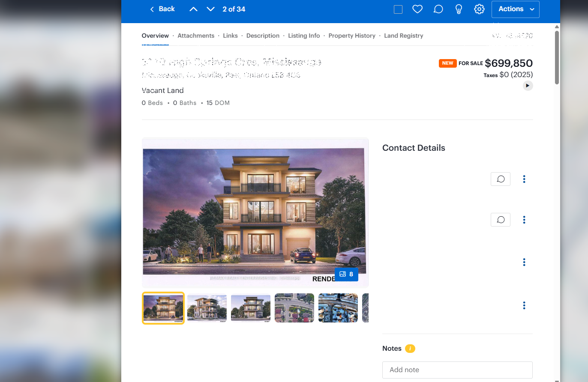Open the comment bubble icon in header
Screen dimensions: 588x382
(438, 9)
